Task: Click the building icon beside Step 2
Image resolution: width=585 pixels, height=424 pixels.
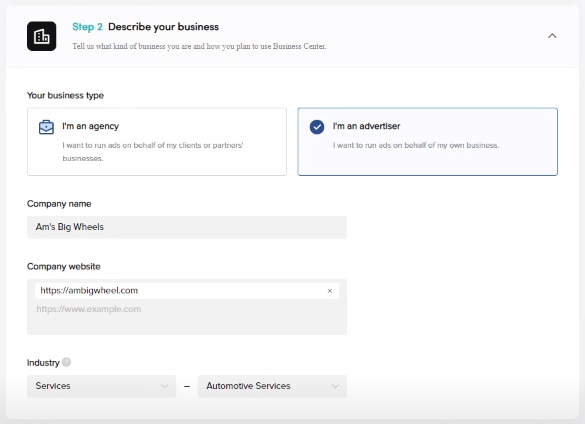Action: tap(41, 36)
